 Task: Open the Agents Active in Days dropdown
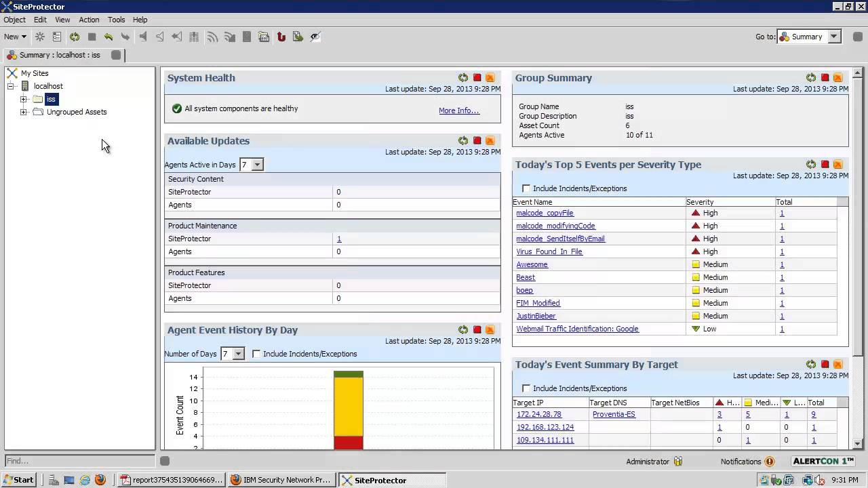[257, 165]
